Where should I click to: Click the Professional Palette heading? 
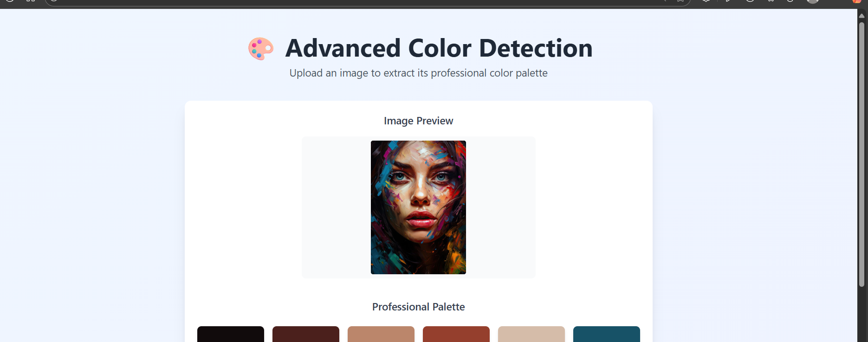click(x=418, y=307)
